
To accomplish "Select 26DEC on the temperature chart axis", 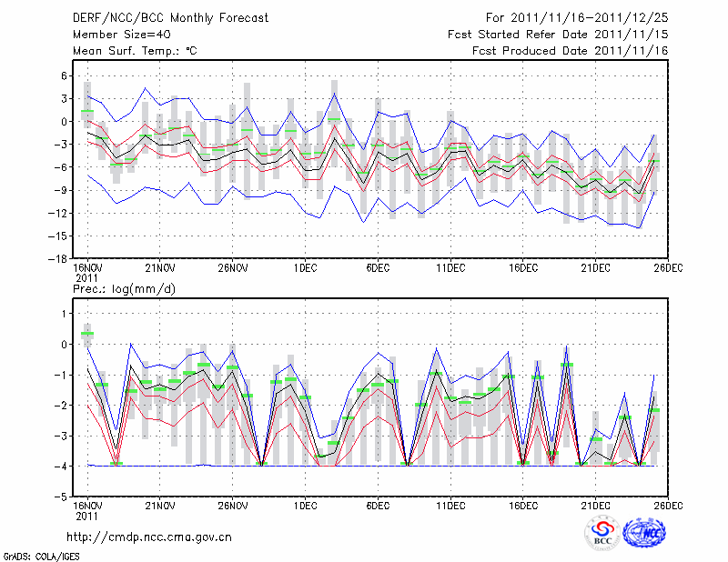I will (669, 267).
